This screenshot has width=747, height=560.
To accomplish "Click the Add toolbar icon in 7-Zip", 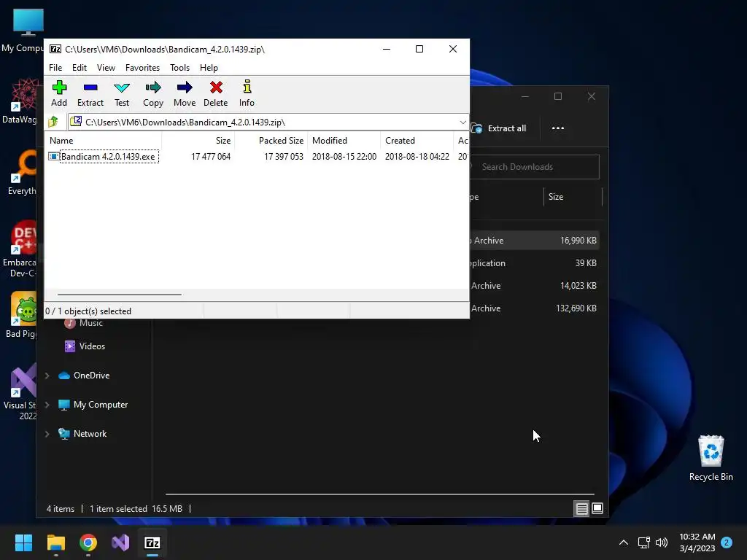I will (x=59, y=94).
